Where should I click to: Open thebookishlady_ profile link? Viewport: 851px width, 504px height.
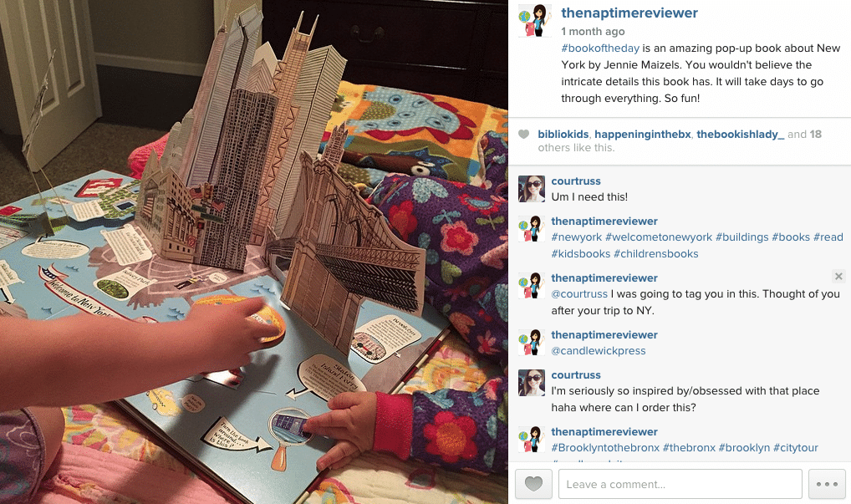tap(741, 134)
